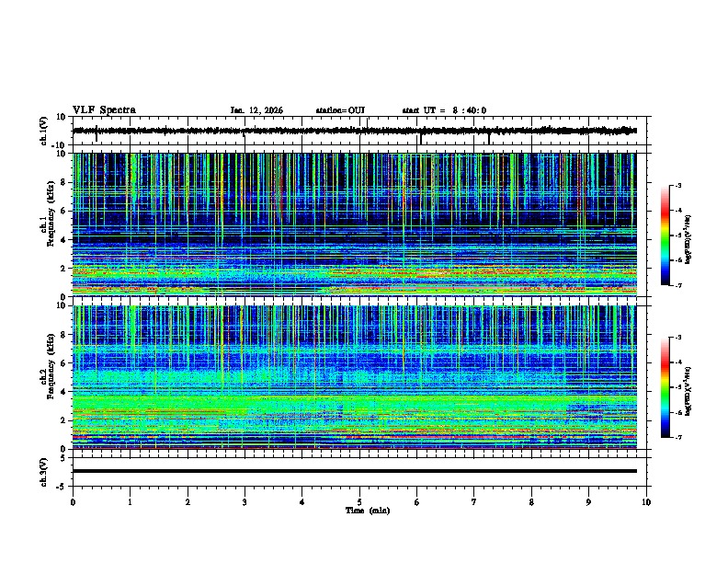Click tick label "3" on the Time axis
The image size is (728, 563).
pos(245,502)
